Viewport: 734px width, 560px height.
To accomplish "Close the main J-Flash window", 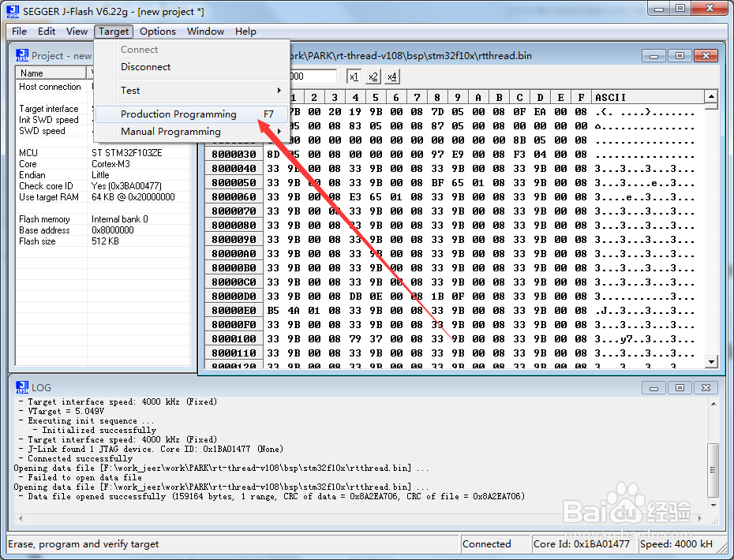I will [x=710, y=8].
